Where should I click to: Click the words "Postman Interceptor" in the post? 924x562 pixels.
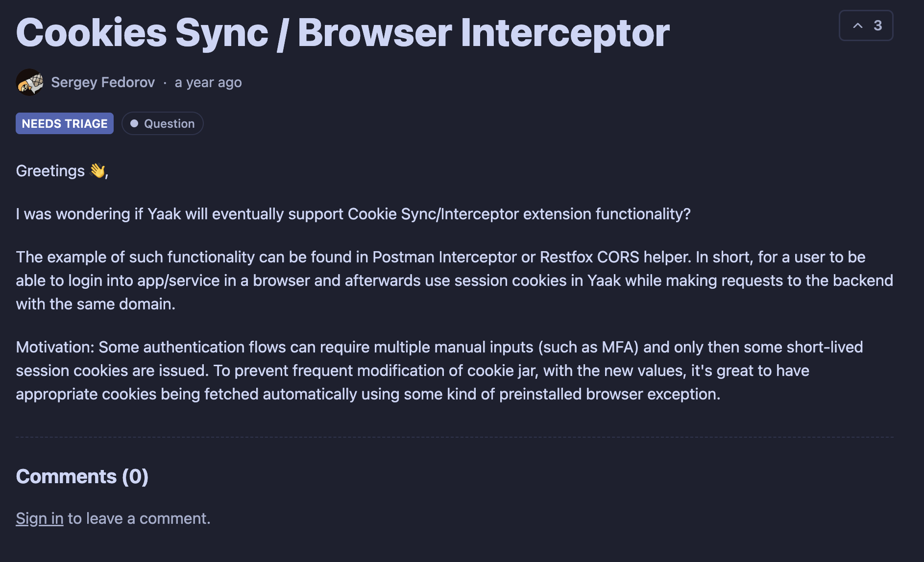[444, 257]
